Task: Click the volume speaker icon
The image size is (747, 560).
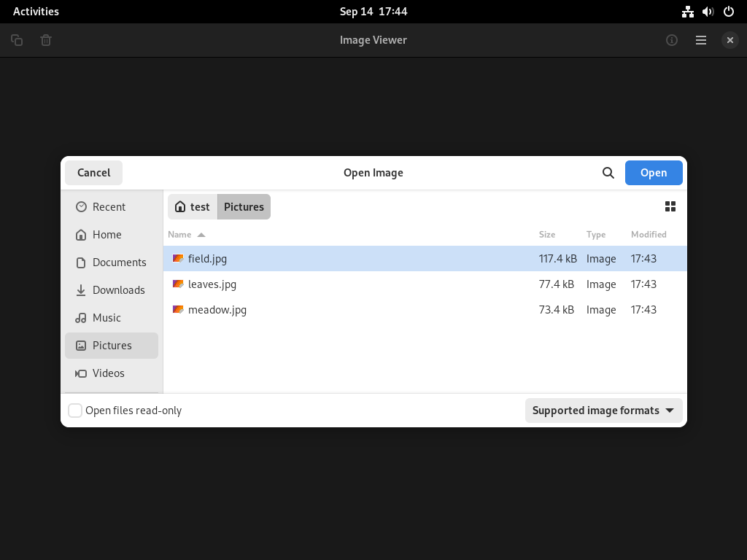Action: pos(708,12)
